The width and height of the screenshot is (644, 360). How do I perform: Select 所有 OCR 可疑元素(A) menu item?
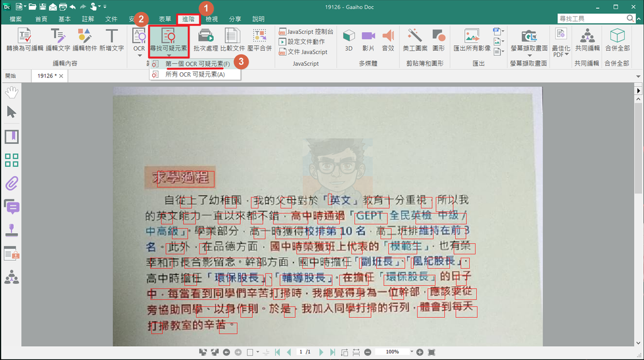[195, 74]
